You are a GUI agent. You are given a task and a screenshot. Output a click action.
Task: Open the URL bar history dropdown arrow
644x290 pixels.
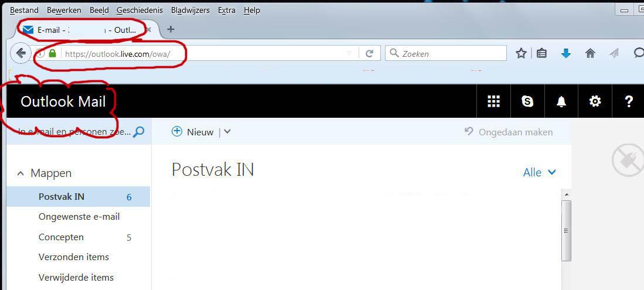349,53
